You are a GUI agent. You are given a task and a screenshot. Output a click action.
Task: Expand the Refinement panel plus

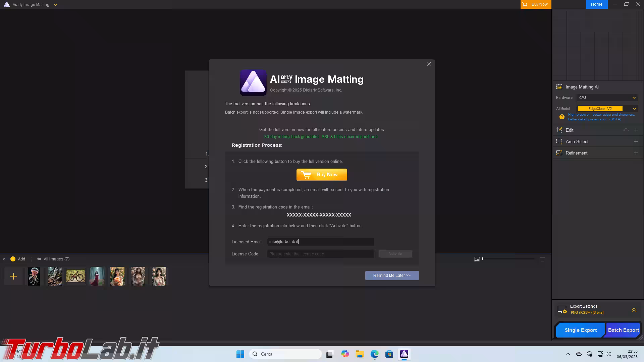(636, 153)
